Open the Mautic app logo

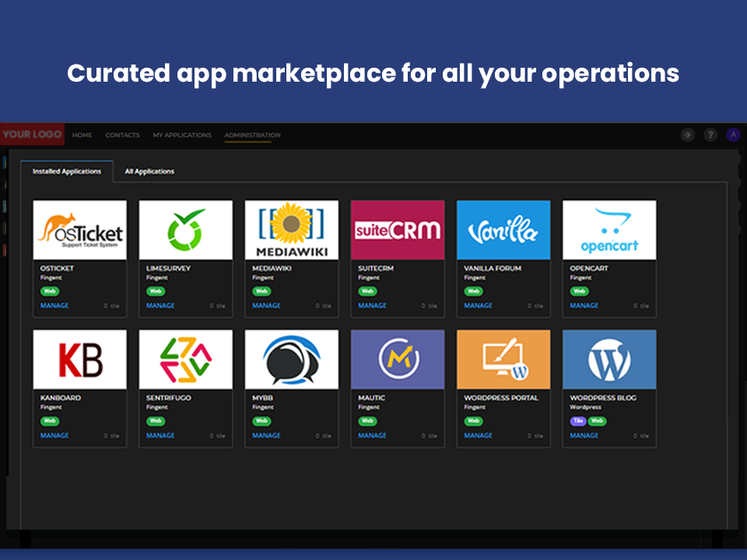tap(398, 359)
